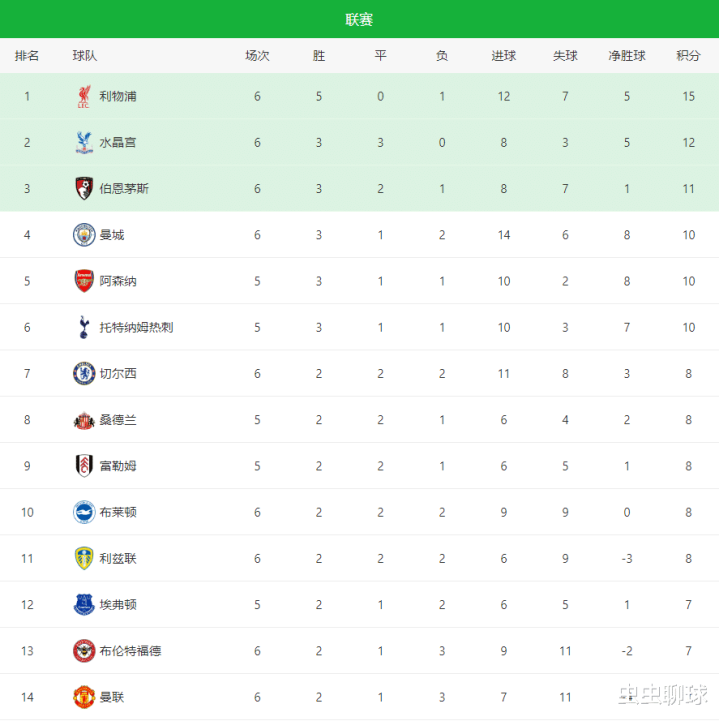
Task: Click the Sunderland club crest
Action: (x=84, y=420)
